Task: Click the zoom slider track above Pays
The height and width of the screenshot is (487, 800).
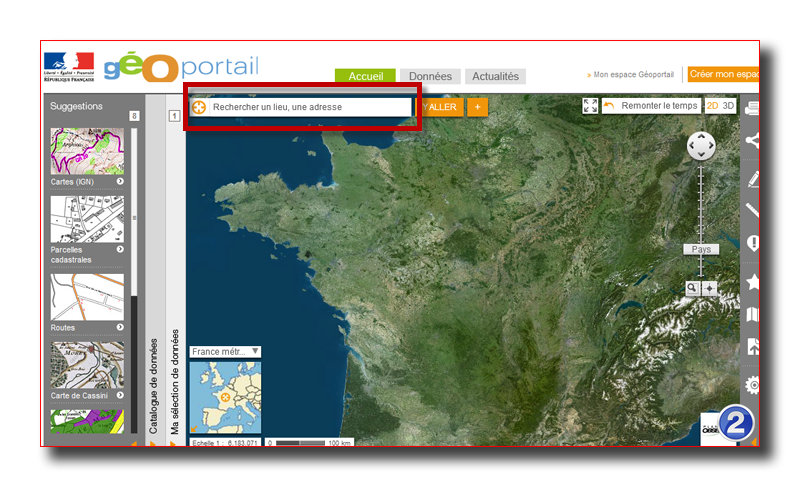Action: tap(701, 204)
